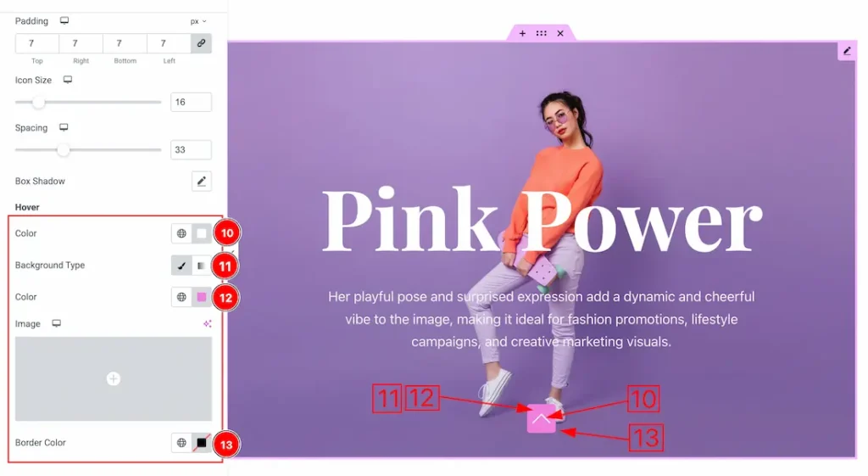
Task: Open the px unit dropdown for Padding
Action: coord(198,21)
